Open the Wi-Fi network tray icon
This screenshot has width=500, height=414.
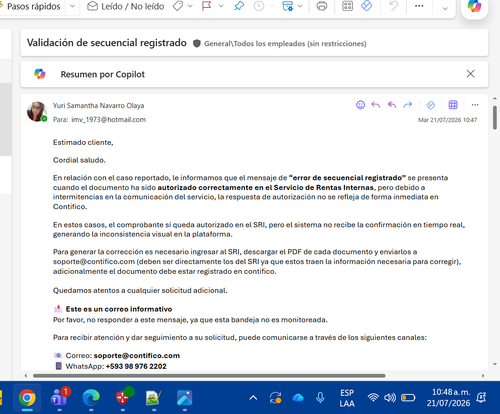[x=373, y=397]
